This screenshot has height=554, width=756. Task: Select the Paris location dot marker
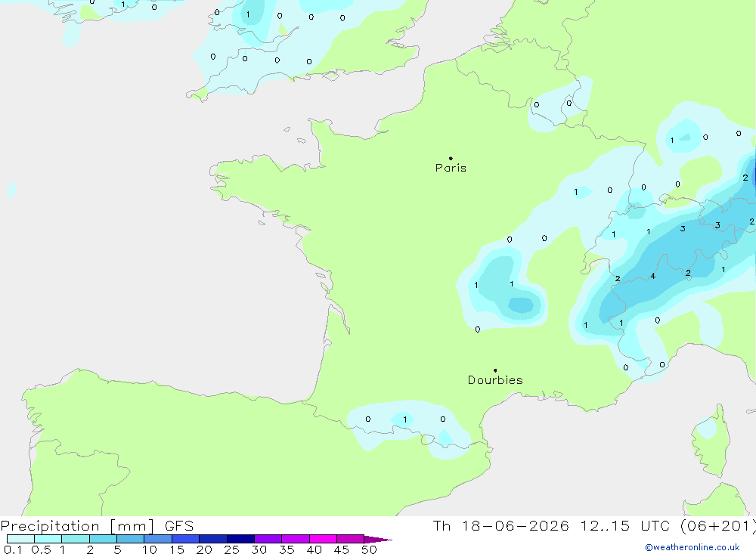(451, 158)
